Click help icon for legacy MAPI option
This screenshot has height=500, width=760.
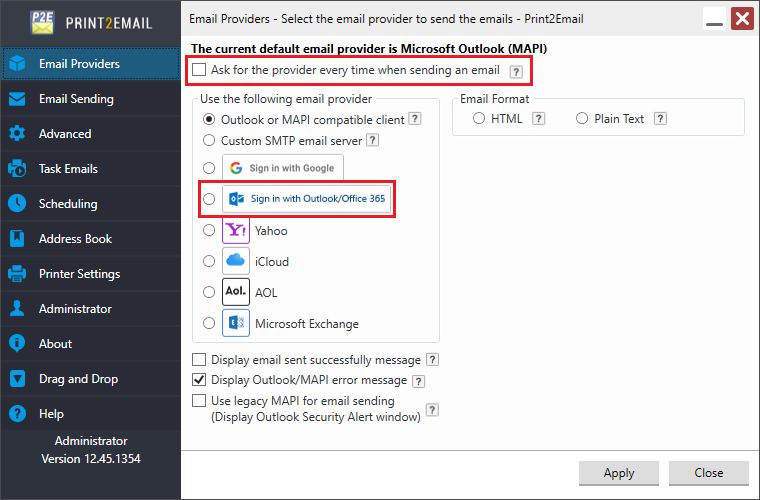coord(432,409)
